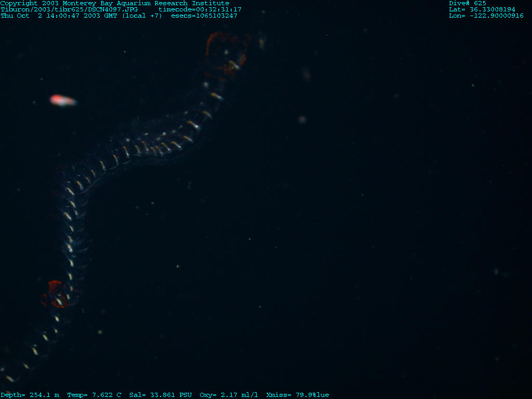The height and width of the screenshot is (399, 532).
Task: Click the (local +7) timezone text
Action: pos(142,16)
